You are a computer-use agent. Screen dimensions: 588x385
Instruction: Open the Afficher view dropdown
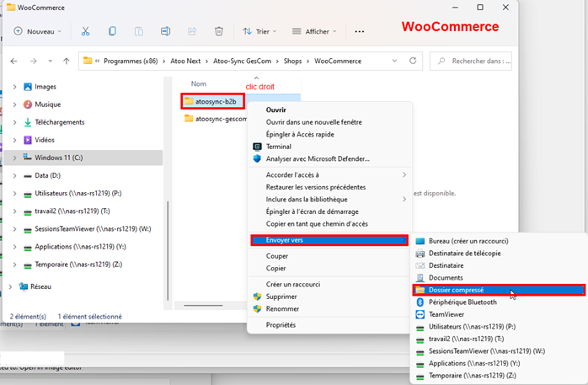[314, 31]
